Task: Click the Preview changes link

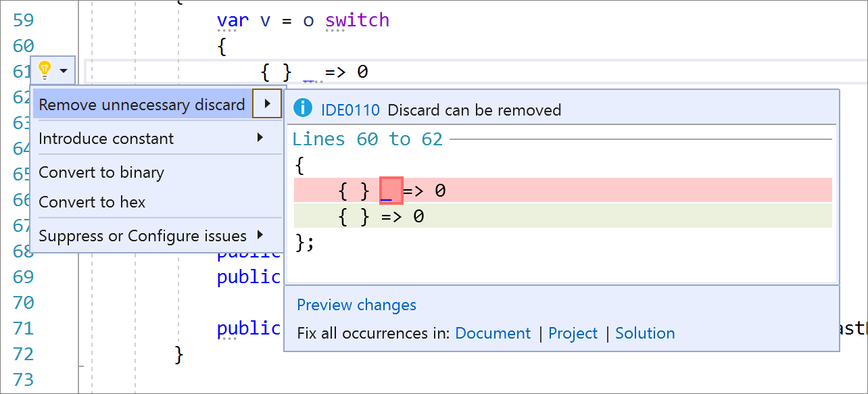Action: pyautogui.click(x=356, y=305)
